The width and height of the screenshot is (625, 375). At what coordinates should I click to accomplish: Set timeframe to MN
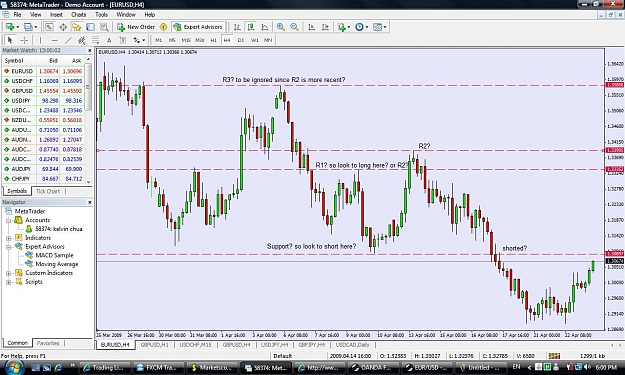click(x=268, y=40)
